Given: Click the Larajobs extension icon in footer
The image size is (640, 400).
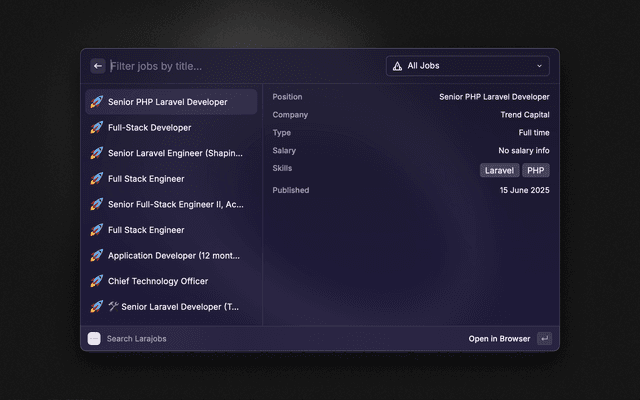Looking at the screenshot, I should tap(94, 339).
